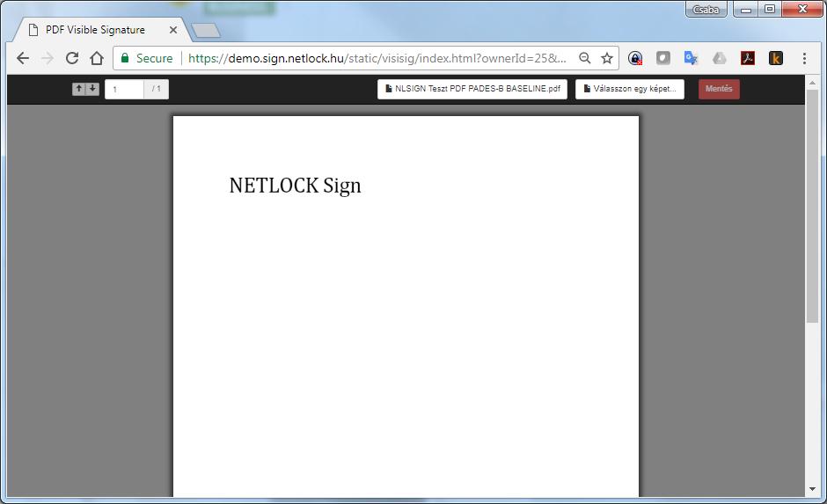Viewport: 827px width, 504px height.
Task: Reload the page with the refresh icon
Action: 72,58
